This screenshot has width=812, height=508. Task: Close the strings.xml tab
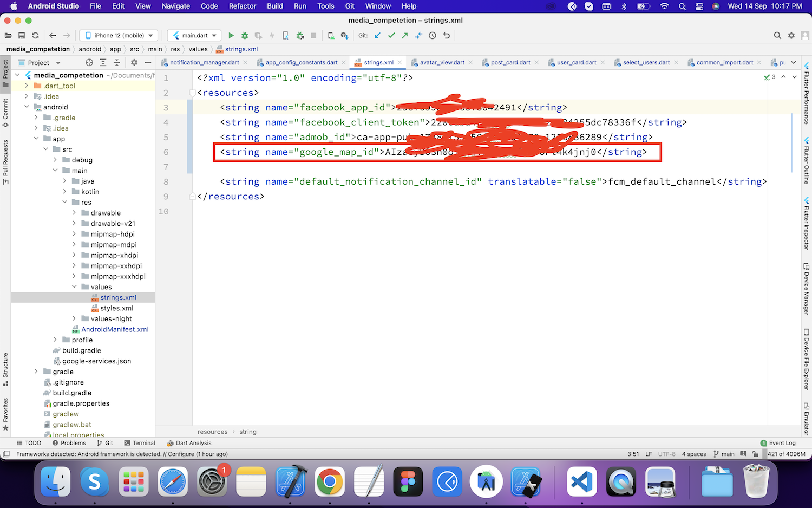(x=400, y=63)
